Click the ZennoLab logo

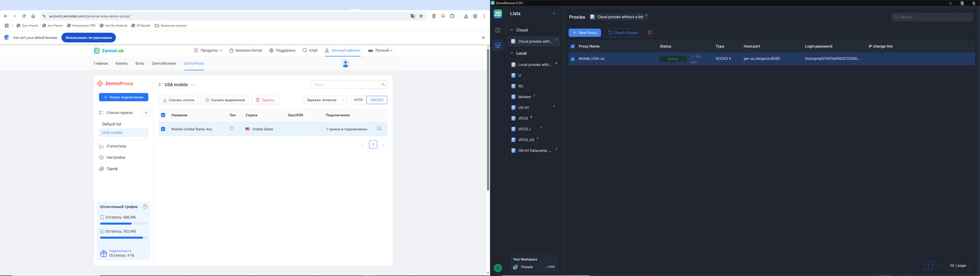109,51
